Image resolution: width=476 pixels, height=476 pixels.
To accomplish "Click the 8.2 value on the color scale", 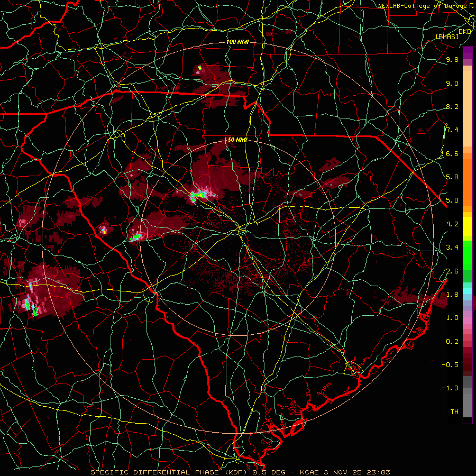I will point(452,106).
